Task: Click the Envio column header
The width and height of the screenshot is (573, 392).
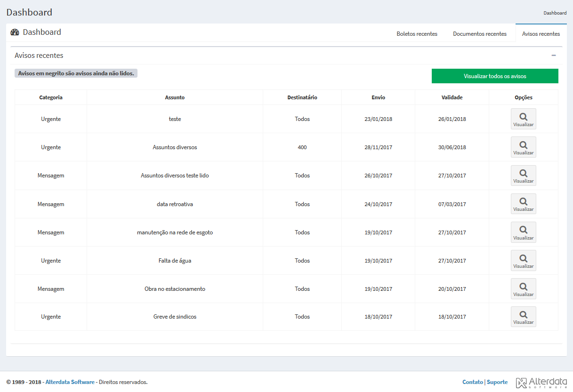Action: pos(378,97)
